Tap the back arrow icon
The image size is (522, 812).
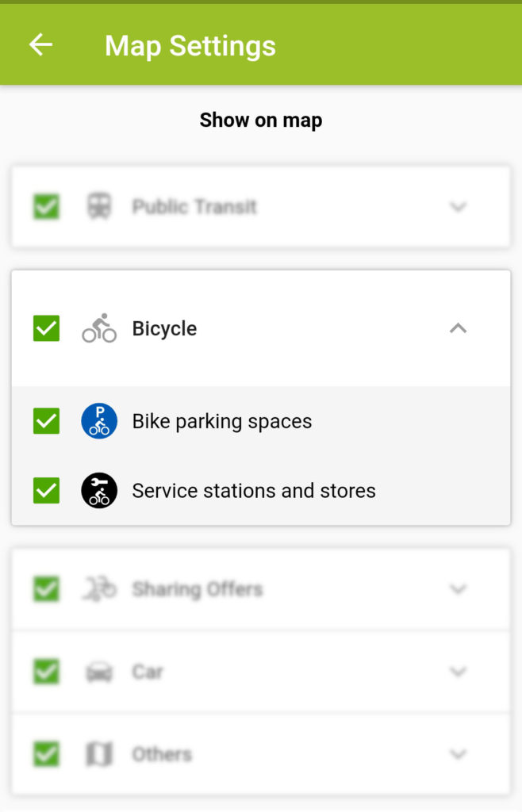click(x=40, y=45)
